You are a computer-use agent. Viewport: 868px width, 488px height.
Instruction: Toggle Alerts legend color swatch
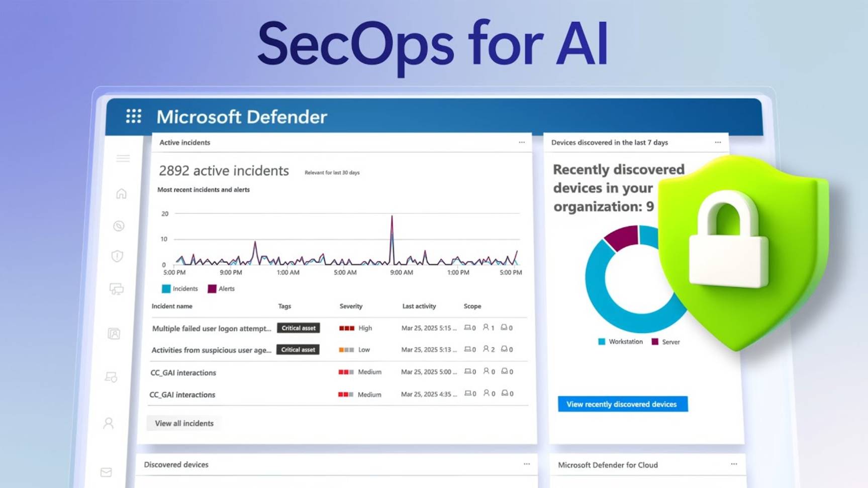[x=212, y=288]
